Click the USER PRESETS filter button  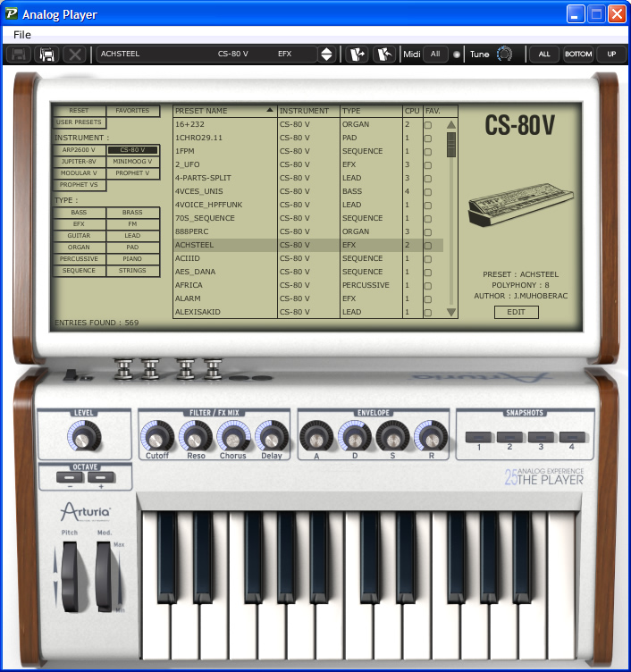click(79, 122)
